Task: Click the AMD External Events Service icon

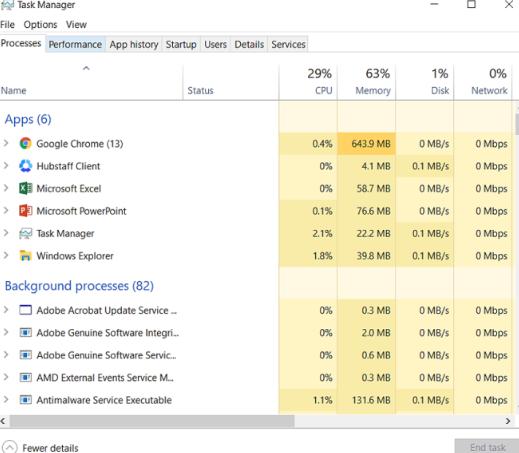Action: pyautogui.click(x=25, y=377)
